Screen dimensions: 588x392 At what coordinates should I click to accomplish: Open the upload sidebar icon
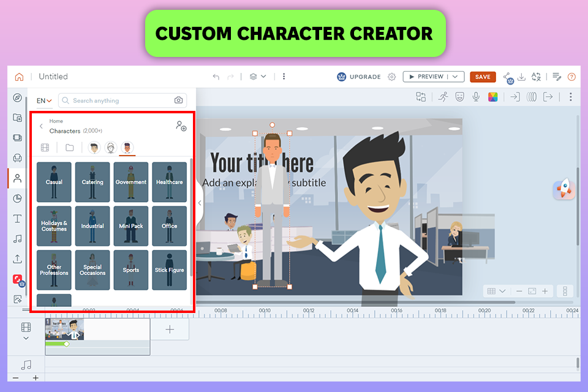(x=17, y=259)
